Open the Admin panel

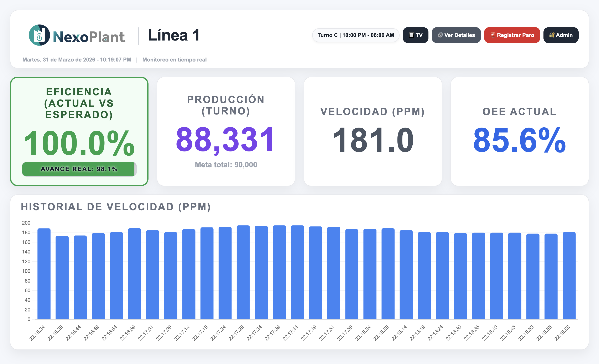tap(561, 35)
